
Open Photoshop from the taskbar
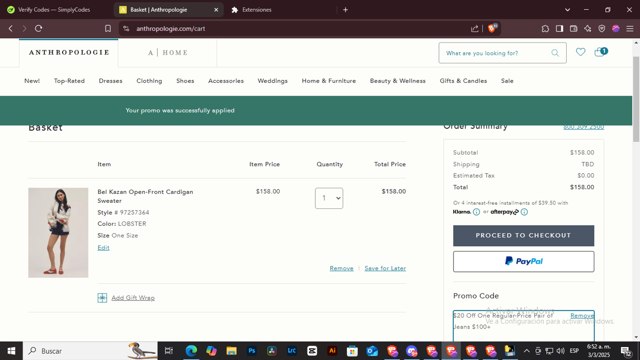(x=251, y=351)
